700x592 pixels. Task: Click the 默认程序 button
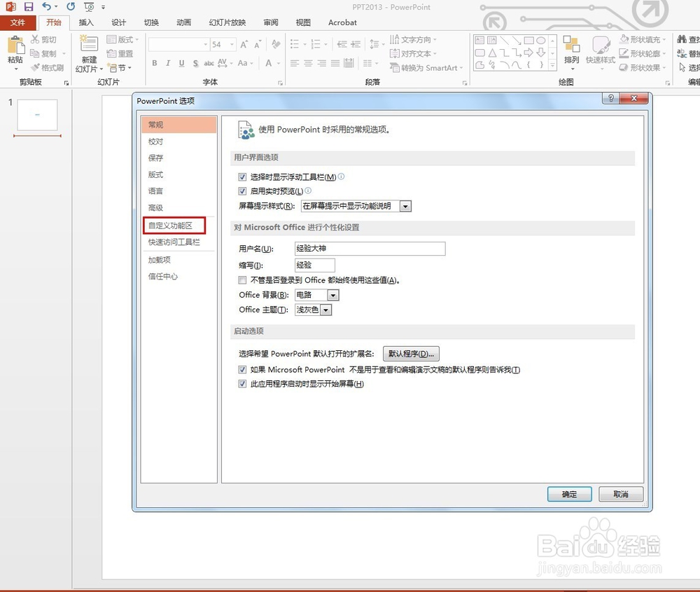[411, 354]
